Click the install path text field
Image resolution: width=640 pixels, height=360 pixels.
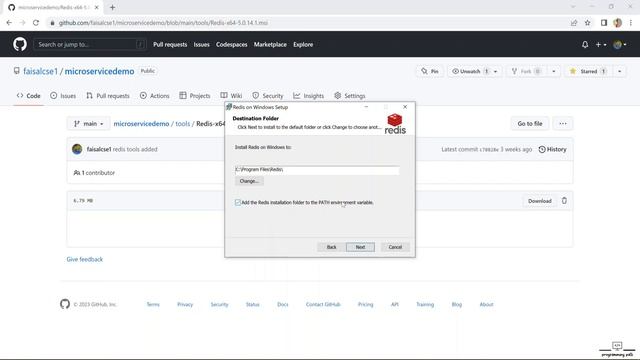[317, 169]
